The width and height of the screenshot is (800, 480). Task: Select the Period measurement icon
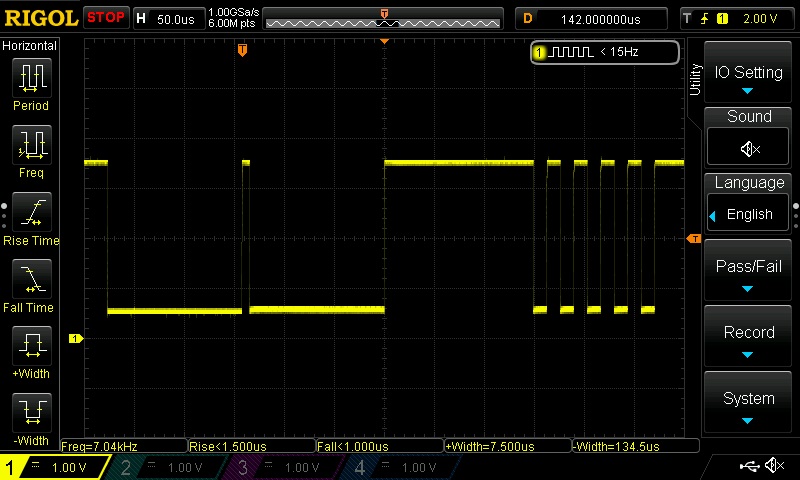coord(31,78)
